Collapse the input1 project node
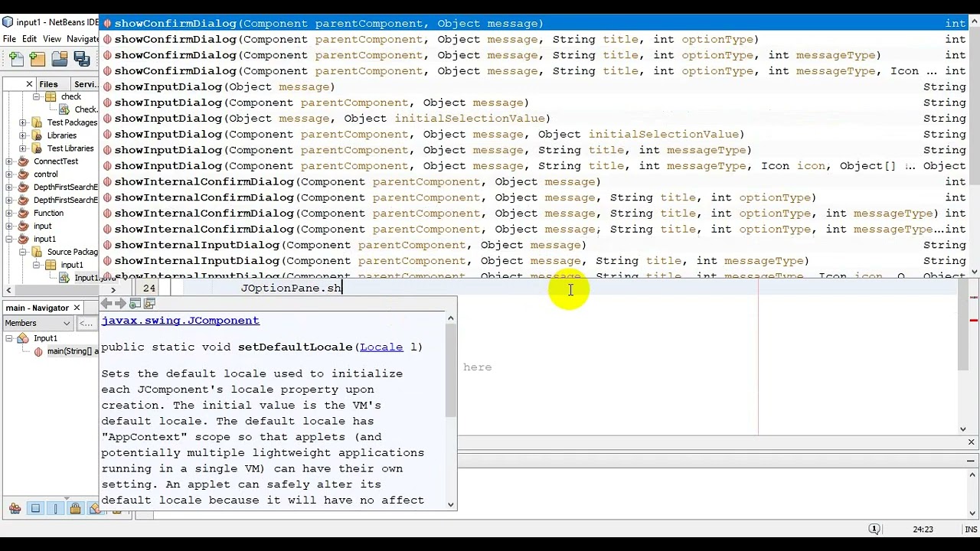The width and height of the screenshot is (980, 551). [9, 240]
